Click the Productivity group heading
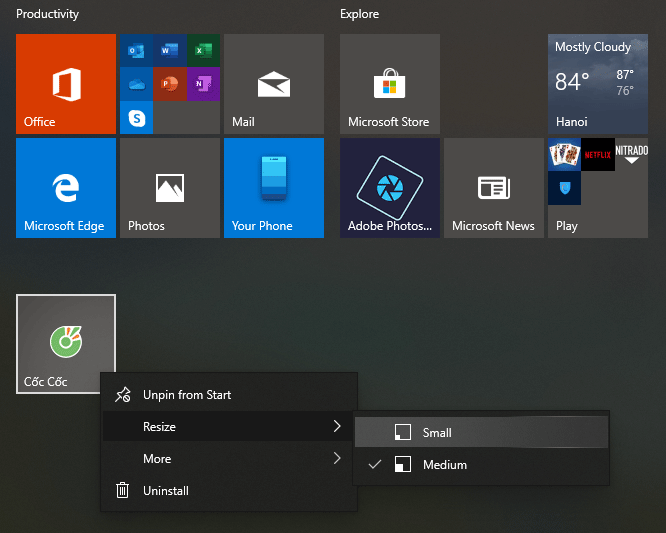The image size is (666, 533). click(48, 14)
